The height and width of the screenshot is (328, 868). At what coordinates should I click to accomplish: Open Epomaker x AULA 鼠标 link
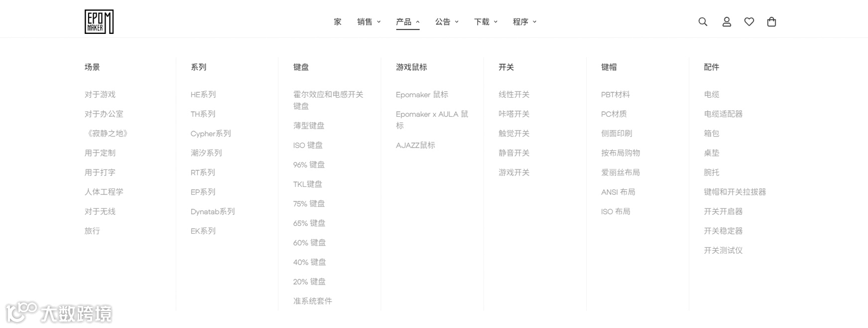[432, 120]
